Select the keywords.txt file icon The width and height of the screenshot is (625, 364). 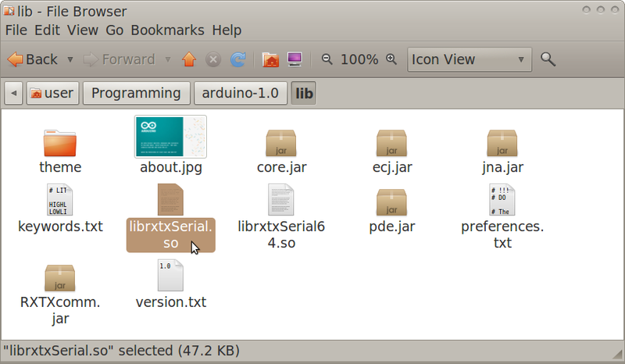coord(60,200)
